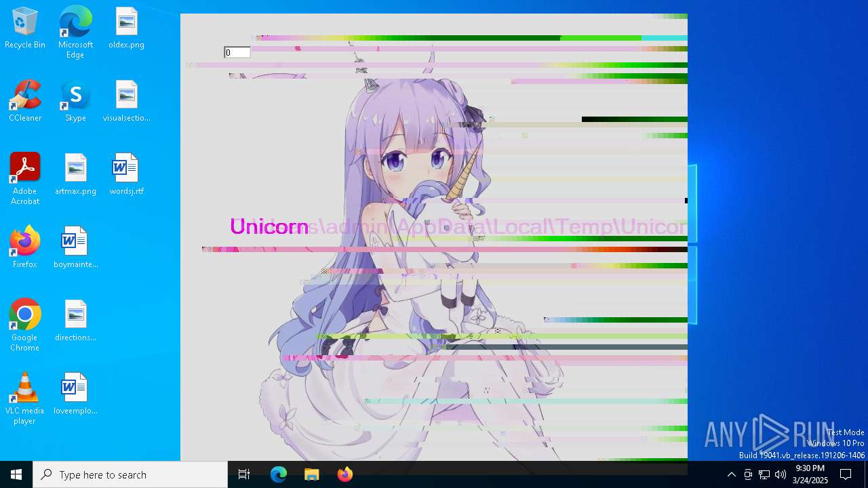Select the visualsectio... image file
Viewport: 868px width, 488px height.
coord(126,102)
